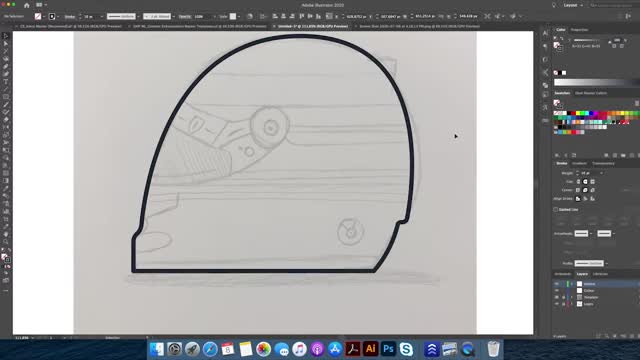
Task: Click the stroke Weight stepper in the Stroke panel
Action: point(577,173)
